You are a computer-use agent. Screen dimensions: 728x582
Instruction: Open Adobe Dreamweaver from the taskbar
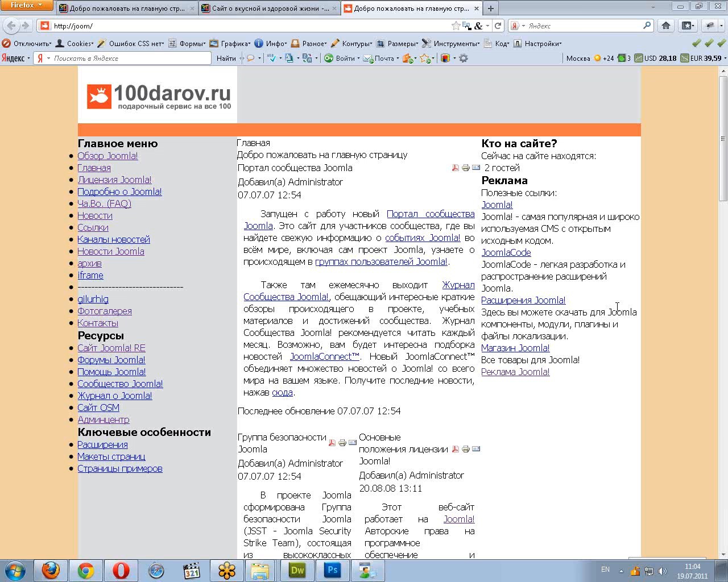pos(297,570)
